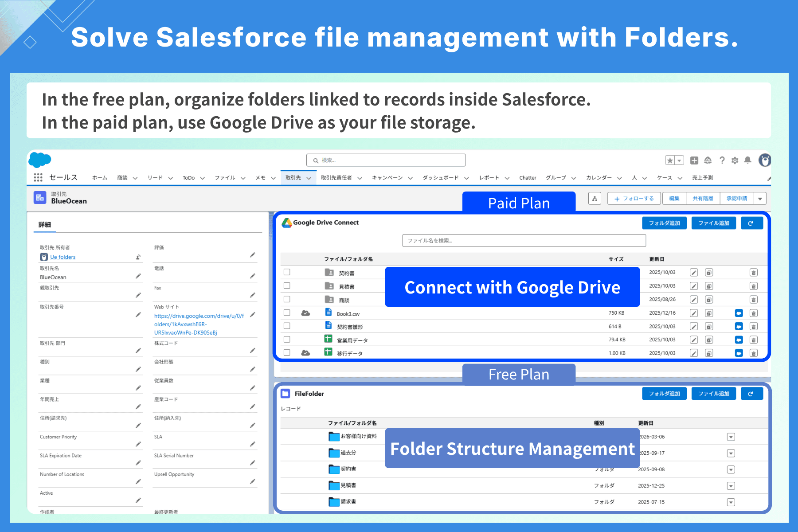The image size is (798, 532).
Task: Click the change owner icon beside Ue folders
Action: click(138, 257)
